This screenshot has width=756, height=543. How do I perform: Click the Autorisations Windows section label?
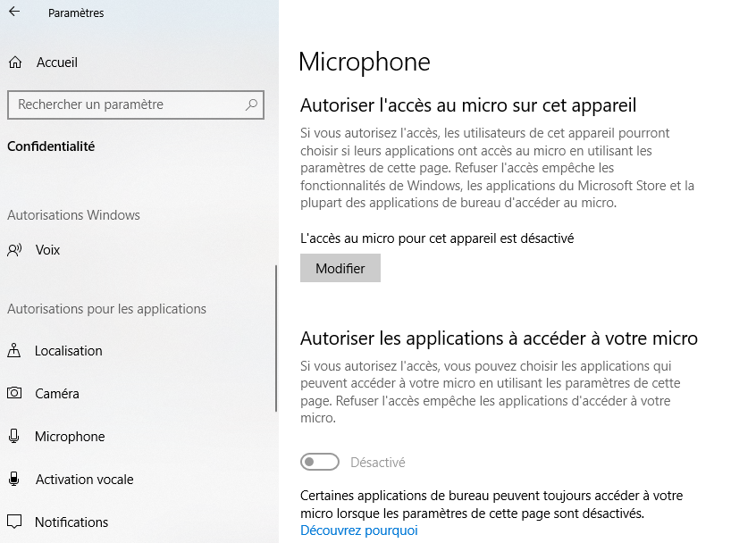pyautogui.click(x=73, y=215)
